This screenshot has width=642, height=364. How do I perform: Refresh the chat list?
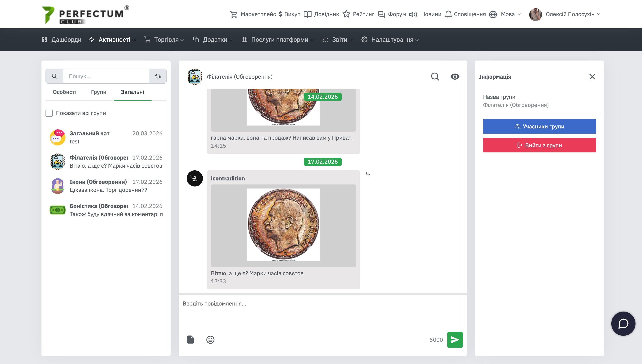pos(158,76)
